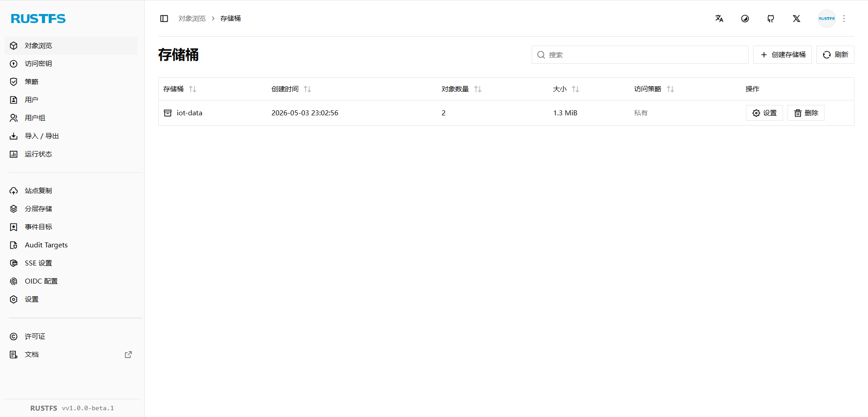The width and height of the screenshot is (868, 417).
Task: Click the OIDC 配置 fingerprint icon
Action: (x=14, y=281)
